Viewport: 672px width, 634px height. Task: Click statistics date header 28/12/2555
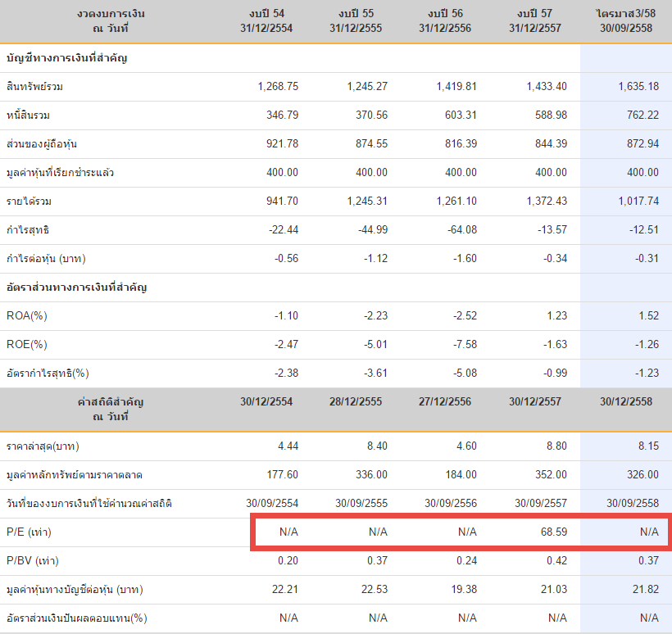(x=356, y=402)
